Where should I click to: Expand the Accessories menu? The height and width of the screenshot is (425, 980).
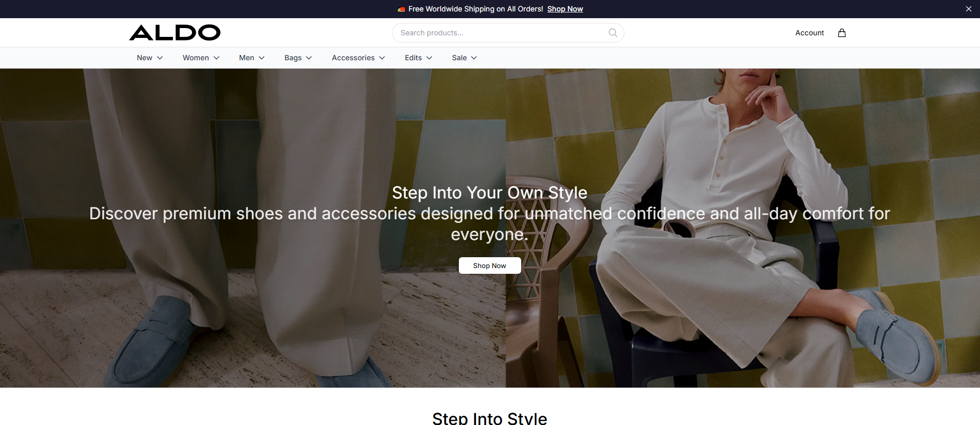tap(358, 58)
